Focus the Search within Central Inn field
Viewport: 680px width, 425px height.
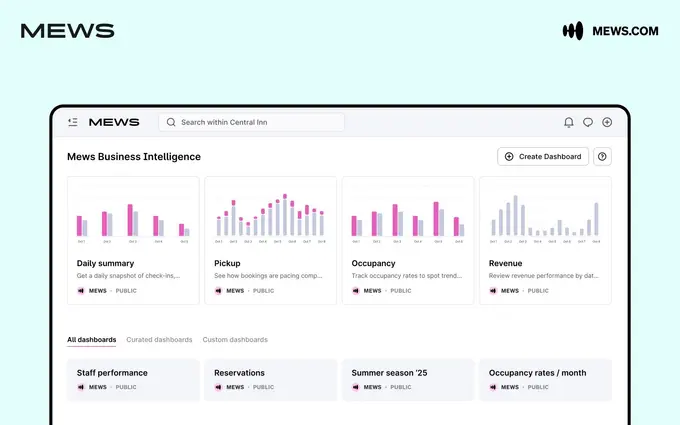[252, 122]
